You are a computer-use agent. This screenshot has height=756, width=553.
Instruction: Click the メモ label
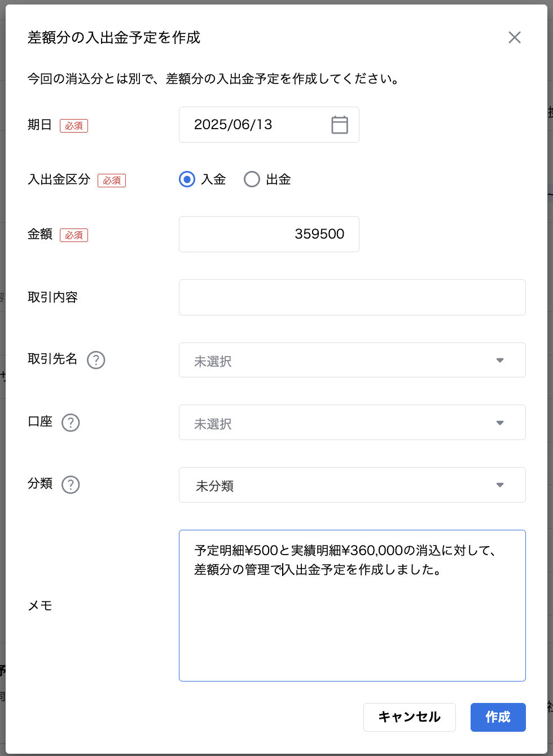coord(40,606)
